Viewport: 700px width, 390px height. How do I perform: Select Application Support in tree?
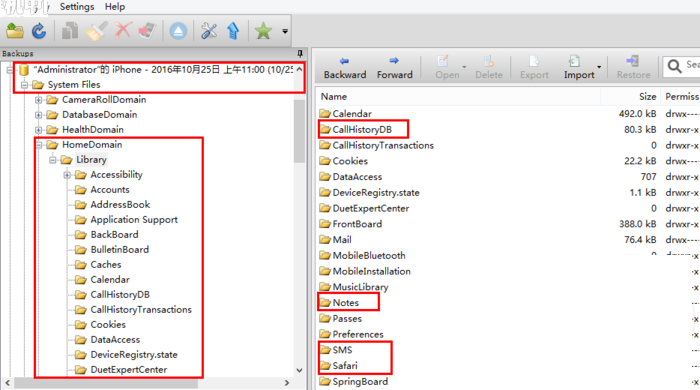pyautogui.click(x=134, y=220)
